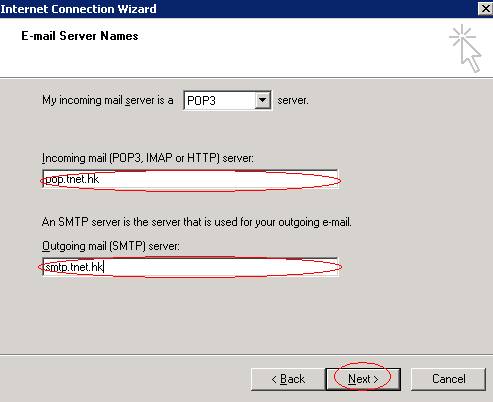Return to previous step with Back

288,379
